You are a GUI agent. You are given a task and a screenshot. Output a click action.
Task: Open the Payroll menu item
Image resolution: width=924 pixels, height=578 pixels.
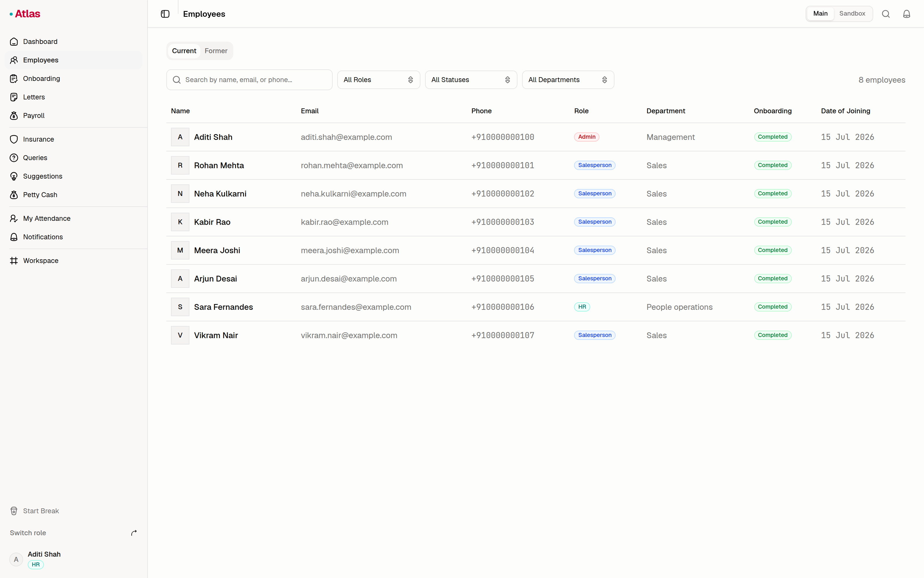click(x=74, y=115)
